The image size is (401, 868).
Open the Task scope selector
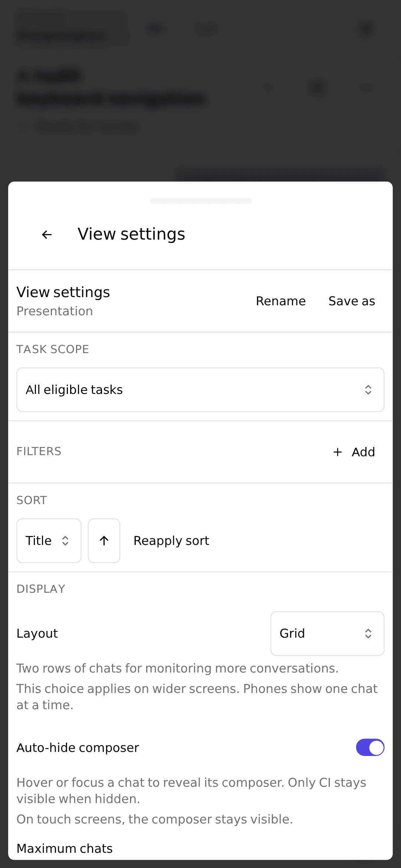point(200,390)
